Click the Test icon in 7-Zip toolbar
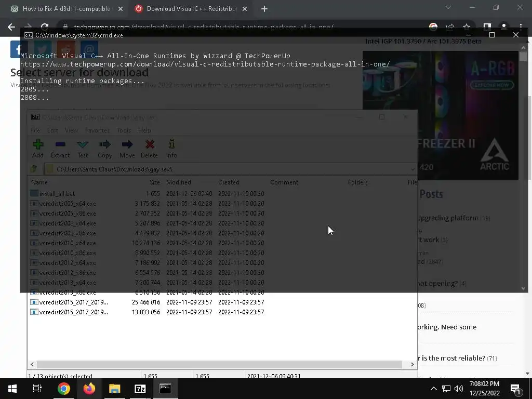Viewport: 532px width, 399px height. pos(83,148)
